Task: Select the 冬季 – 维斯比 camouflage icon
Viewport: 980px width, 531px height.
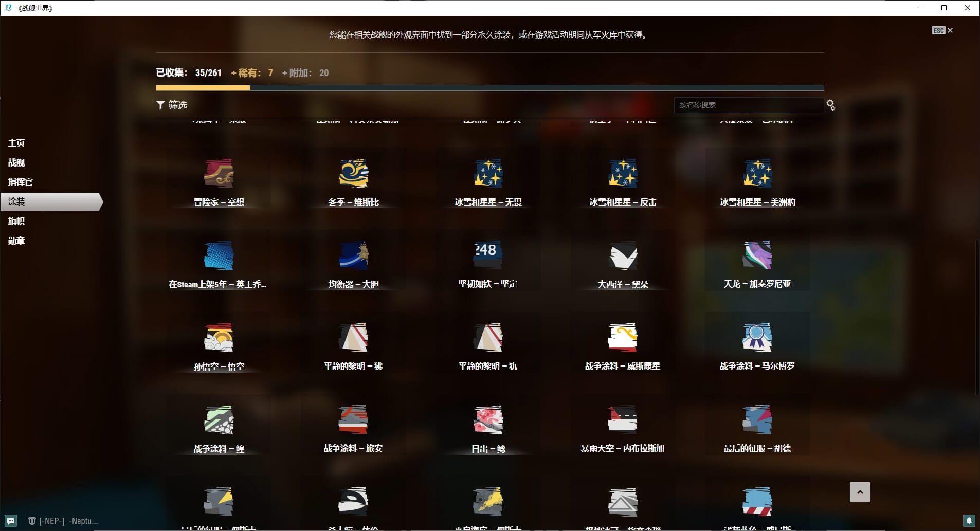Action: (x=353, y=173)
